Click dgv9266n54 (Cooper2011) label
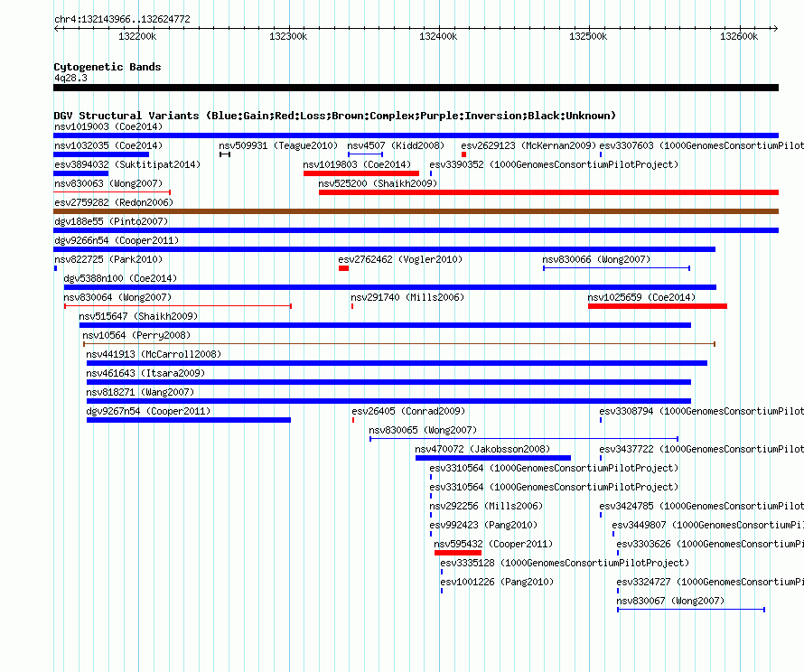The image size is (804, 672). pyautogui.click(x=117, y=240)
